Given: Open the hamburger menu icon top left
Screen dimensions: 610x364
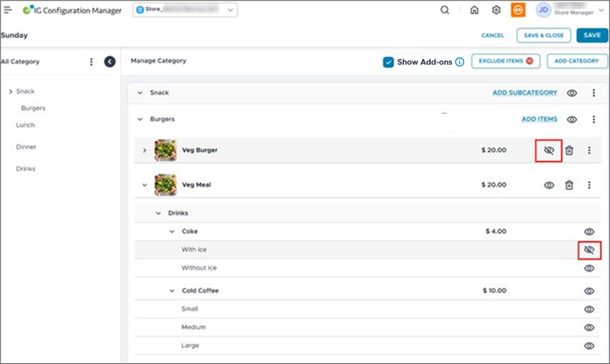Looking at the screenshot, I should (9, 10).
